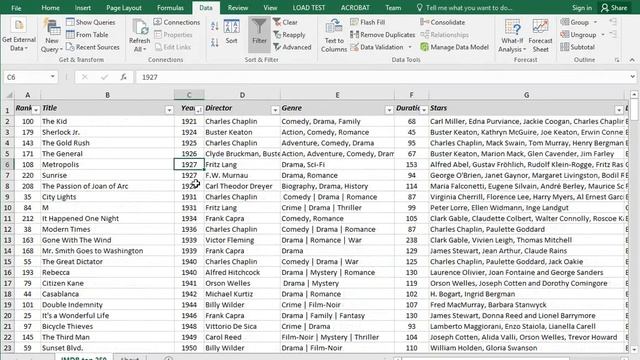Image resolution: width=640 pixels, height=360 pixels.
Task: Switch to the Page Layout tab
Action: pyautogui.click(x=124, y=8)
